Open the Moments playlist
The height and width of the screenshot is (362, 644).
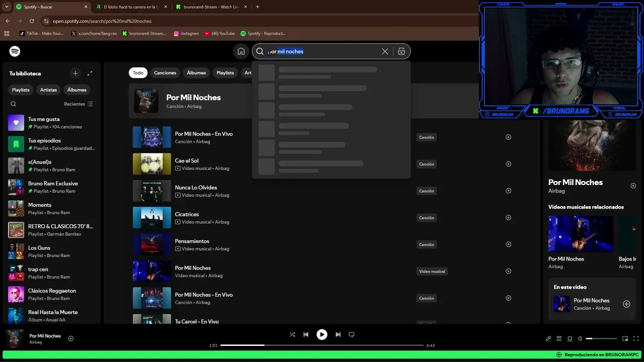click(51, 209)
